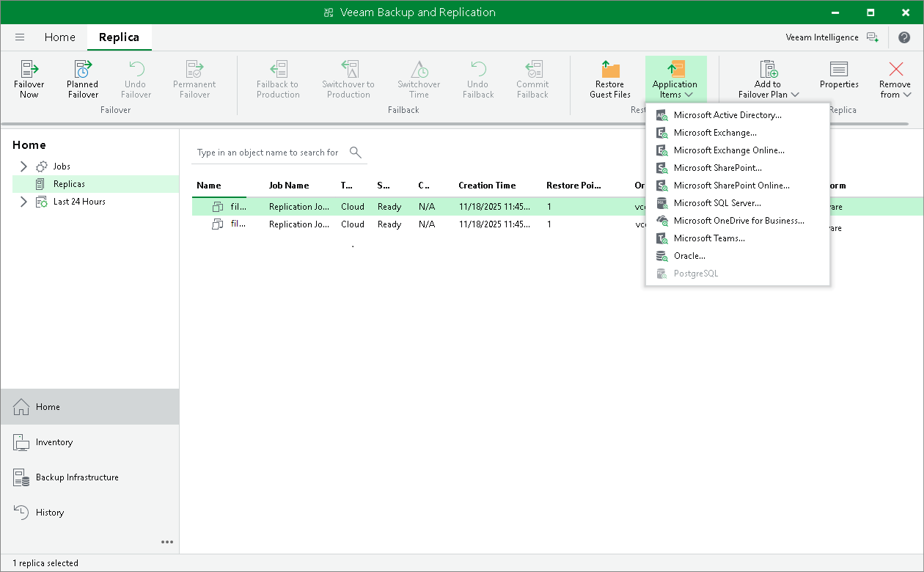Click Failback to Production icon

(x=279, y=70)
